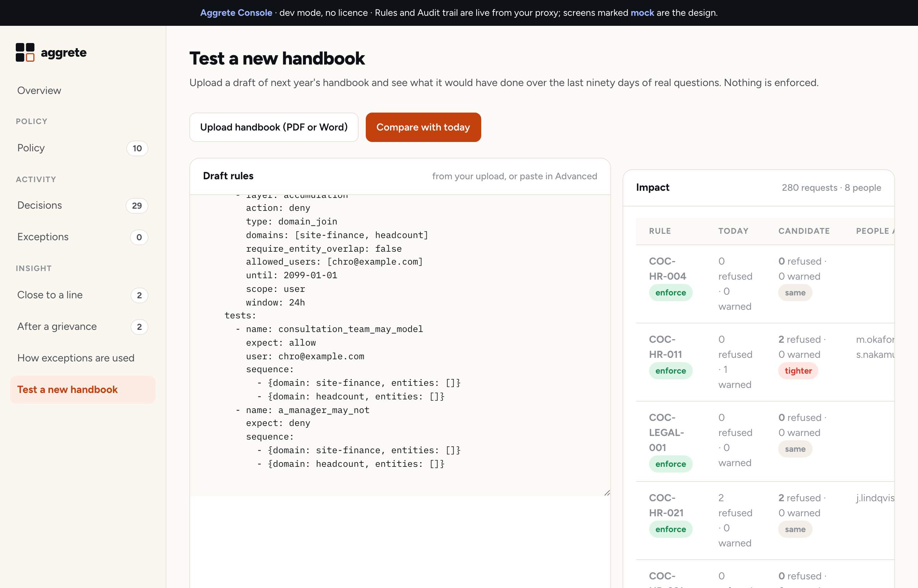Select Test a new handbook nav item
The width and height of the screenshot is (918, 588).
[x=82, y=389]
